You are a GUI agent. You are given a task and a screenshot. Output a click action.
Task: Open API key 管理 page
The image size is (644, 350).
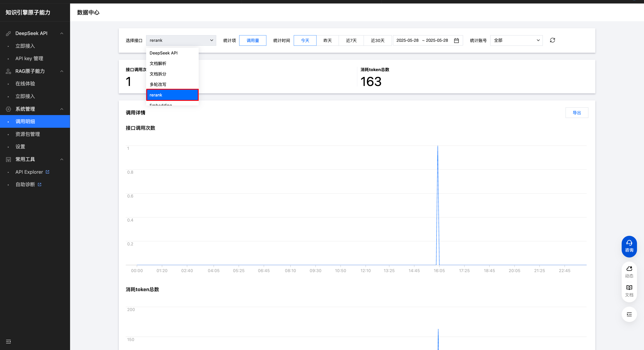coord(29,58)
